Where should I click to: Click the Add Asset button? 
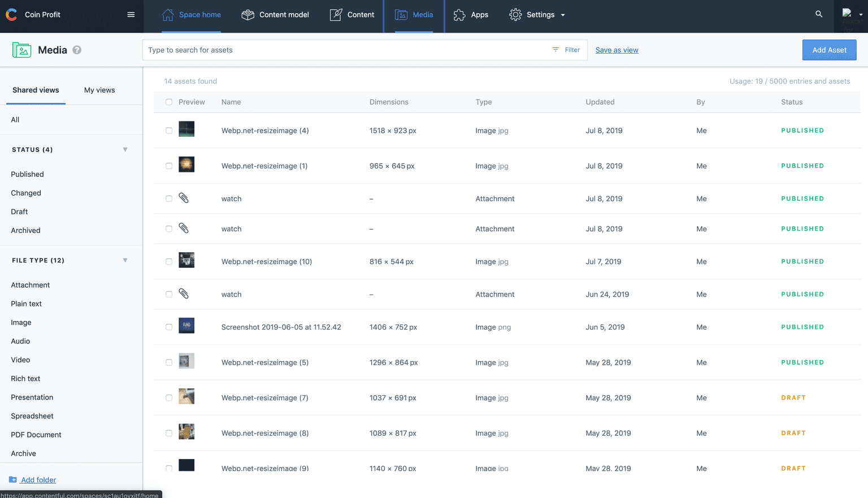point(829,50)
